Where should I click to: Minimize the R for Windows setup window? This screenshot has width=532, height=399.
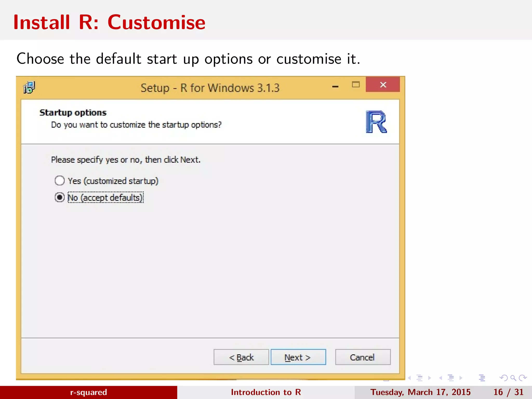[x=335, y=87]
